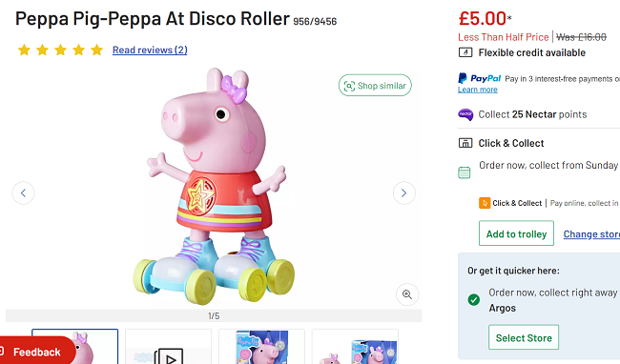The width and height of the screenshot is (620, 364).
Task: Click the five-star rating
Action: click(x=60, y=51)
